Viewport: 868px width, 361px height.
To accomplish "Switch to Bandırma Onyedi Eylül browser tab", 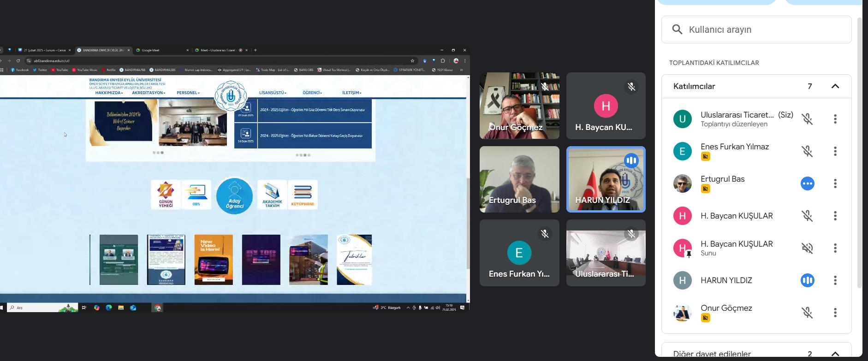I will click(x=103, y=50).
